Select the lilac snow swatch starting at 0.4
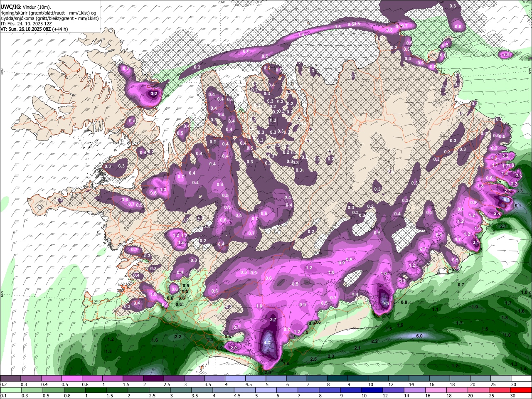Viewport: 532px width, 399px height. pos(51,379)
